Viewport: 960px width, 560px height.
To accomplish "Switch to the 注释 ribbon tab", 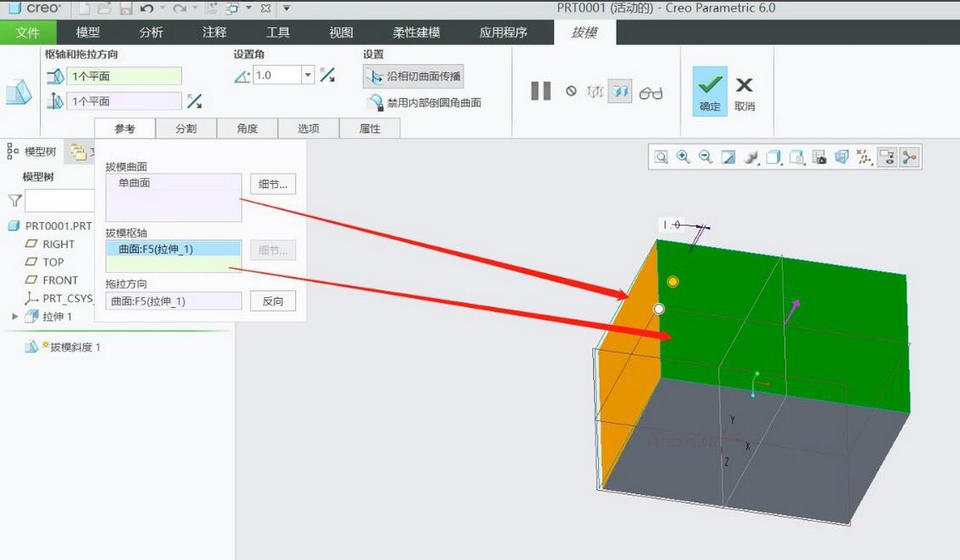I will (214, 32).
